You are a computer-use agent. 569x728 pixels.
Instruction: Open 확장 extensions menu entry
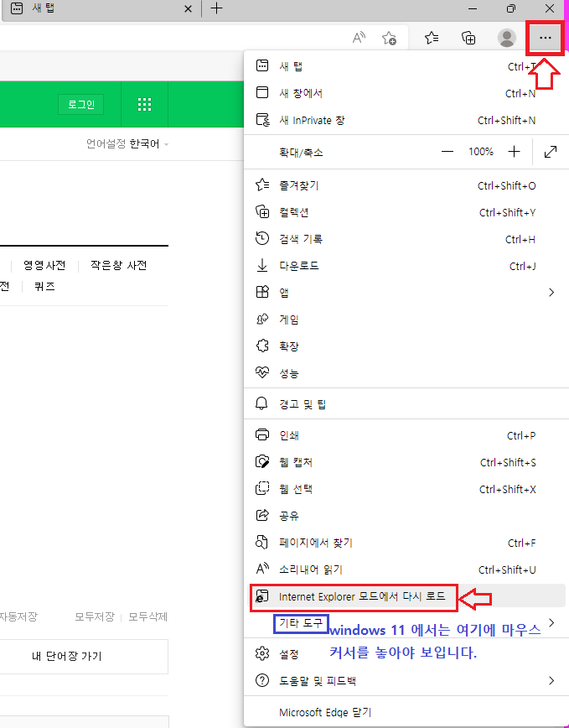405,346
